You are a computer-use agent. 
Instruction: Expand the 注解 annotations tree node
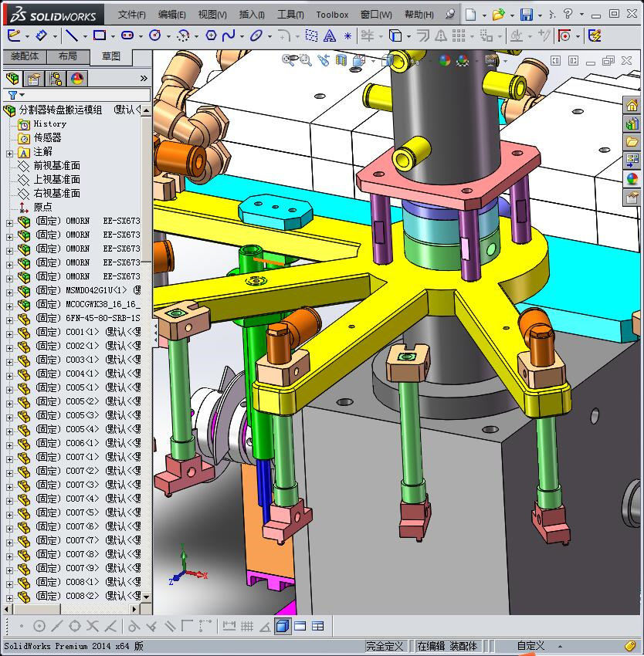[x=9, y=154]
